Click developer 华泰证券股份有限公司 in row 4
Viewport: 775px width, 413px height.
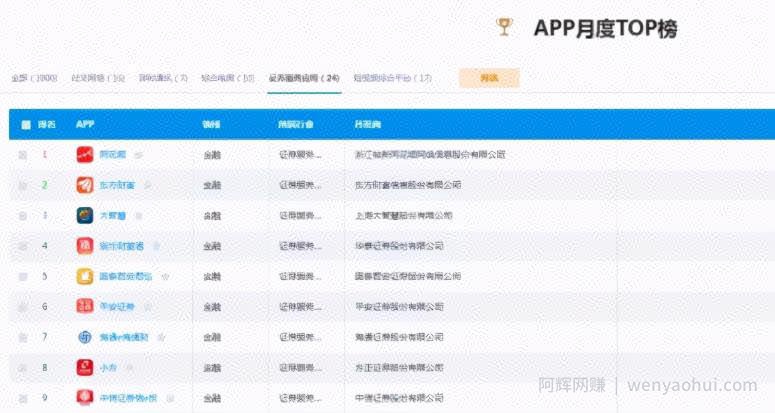pyautogui.click(x=399, y=246)
